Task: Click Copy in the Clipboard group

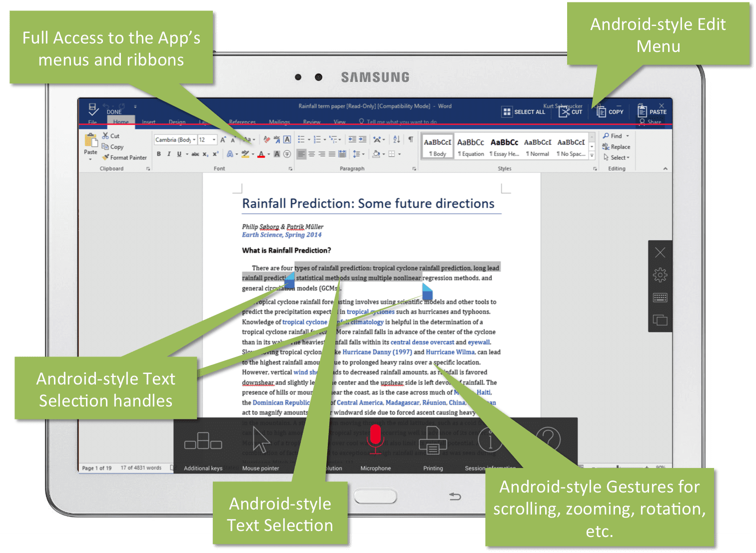Action: point(112,147)
